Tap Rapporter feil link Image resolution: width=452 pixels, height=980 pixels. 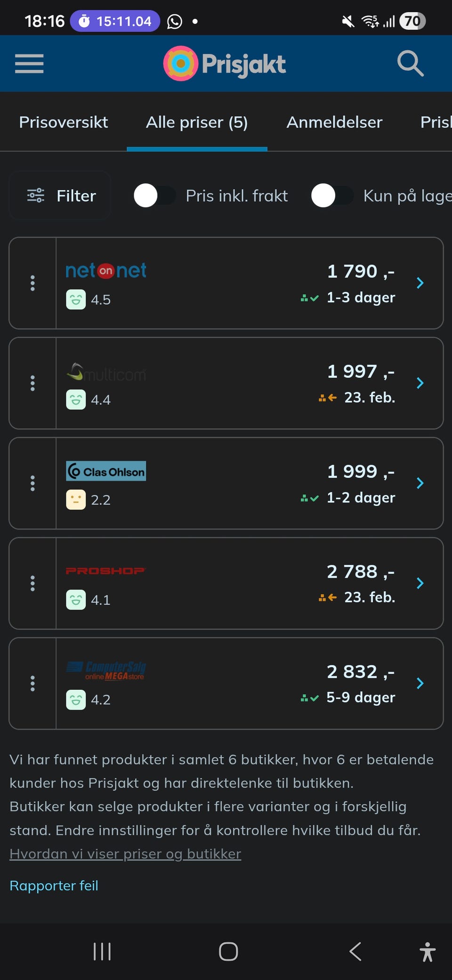click(54, 886)
